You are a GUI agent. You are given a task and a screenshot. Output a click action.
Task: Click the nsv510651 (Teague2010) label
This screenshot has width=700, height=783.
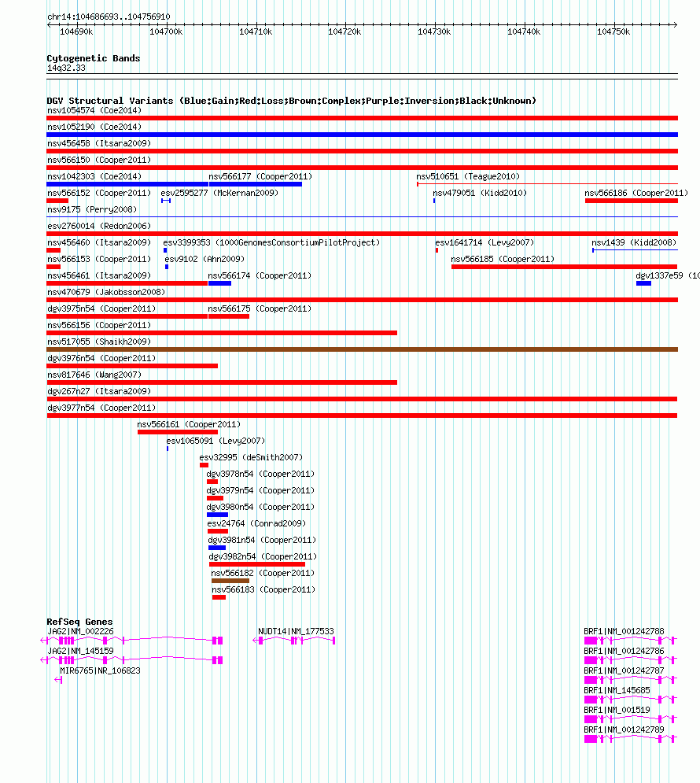coord(468,176)
